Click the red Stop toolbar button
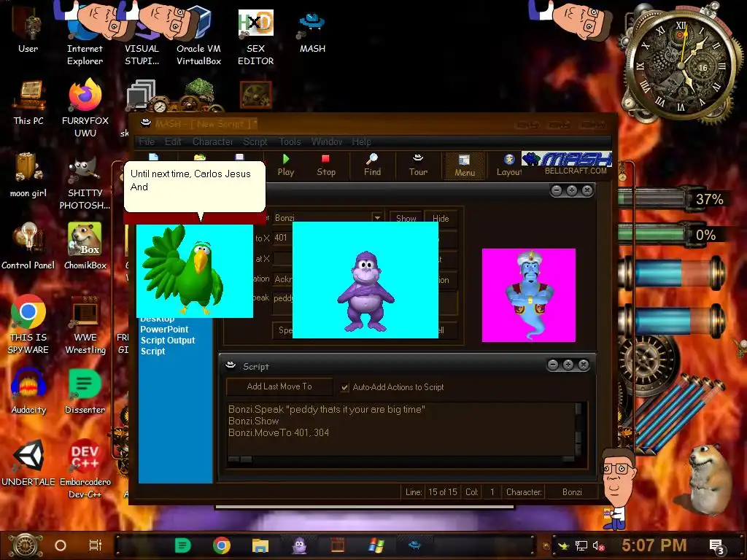The height and width of the screenshot is (560, 747). coord(326,166)
